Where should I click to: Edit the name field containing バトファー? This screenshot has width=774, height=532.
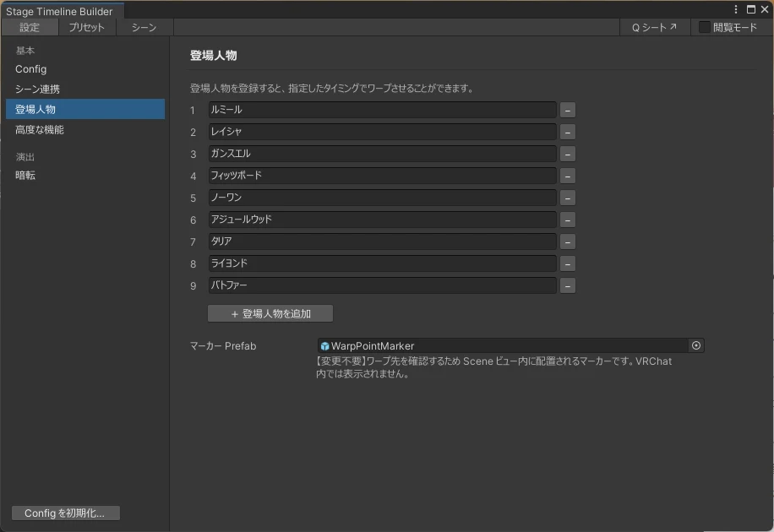coord(382,285)
